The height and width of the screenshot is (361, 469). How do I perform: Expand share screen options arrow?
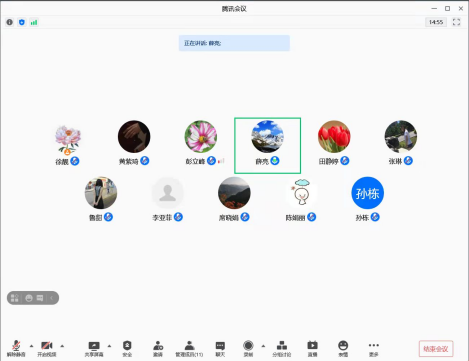pyautogui.click(x=109, y=346)
